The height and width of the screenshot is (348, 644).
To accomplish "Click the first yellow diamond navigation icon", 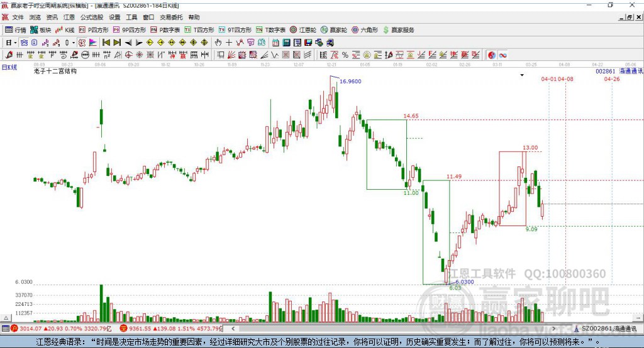I will (x=150, y=43).
